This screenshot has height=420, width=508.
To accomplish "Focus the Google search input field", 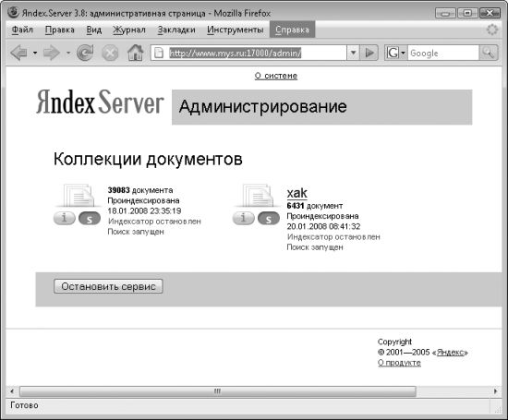I will click(443, 53).
